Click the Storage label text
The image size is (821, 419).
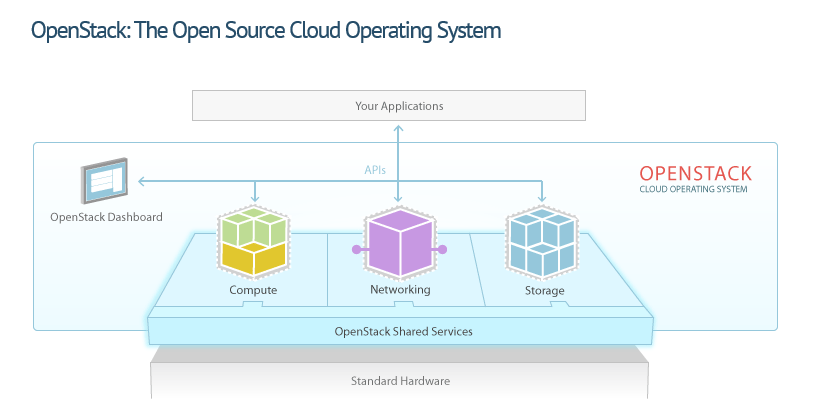[x=545, y=290]
